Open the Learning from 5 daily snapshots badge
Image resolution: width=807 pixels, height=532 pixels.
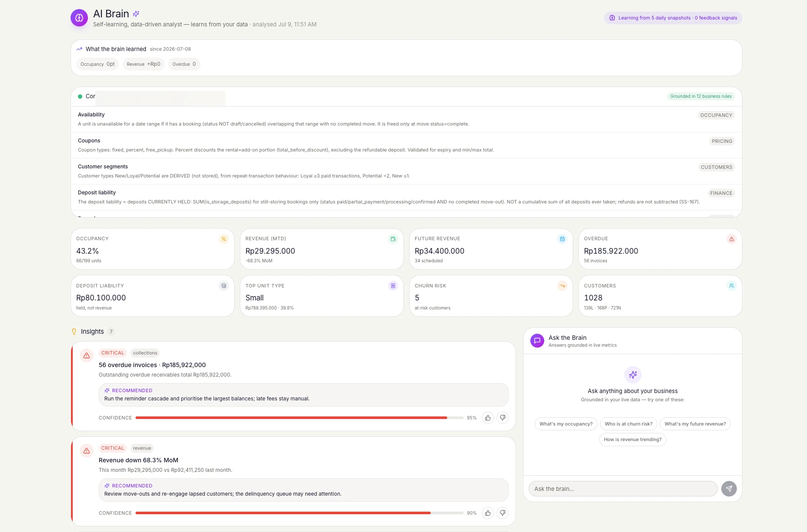(673, 18)
